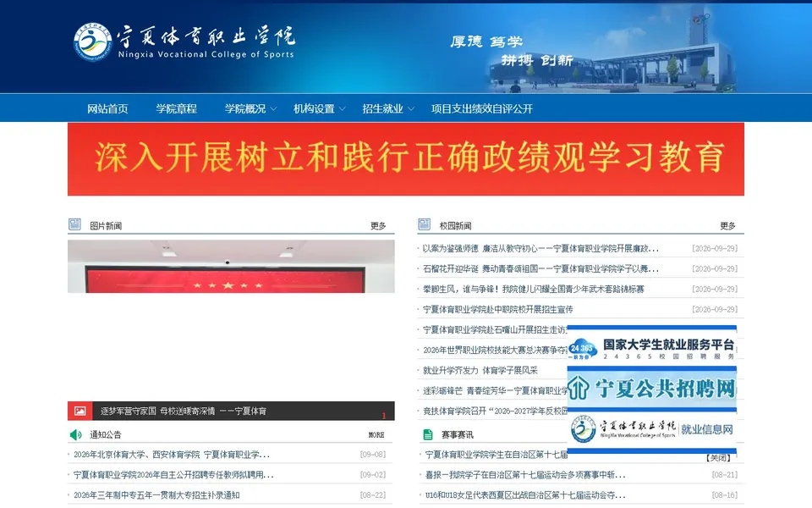Open 网站首页 in the navigation bar
The width and height of the screenshot is (812, 508).
107,108
